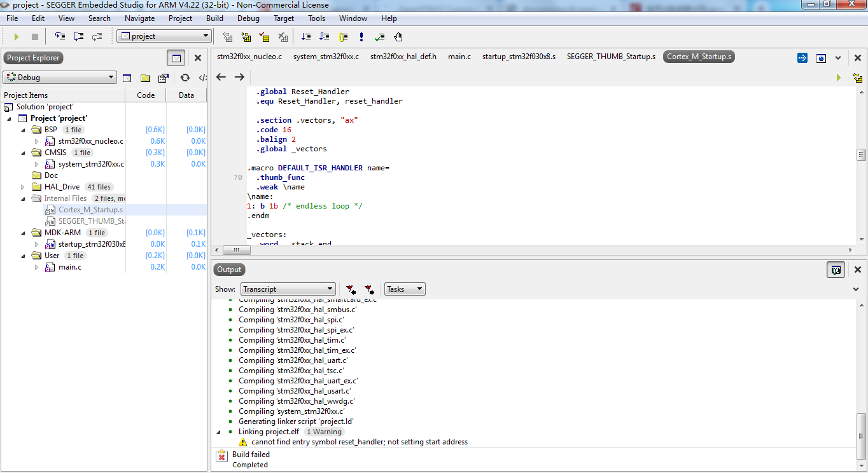The width and height of the screenshot is (868, 473).
Task: Click the green checkmark list icon
Action: click(380, 37)
